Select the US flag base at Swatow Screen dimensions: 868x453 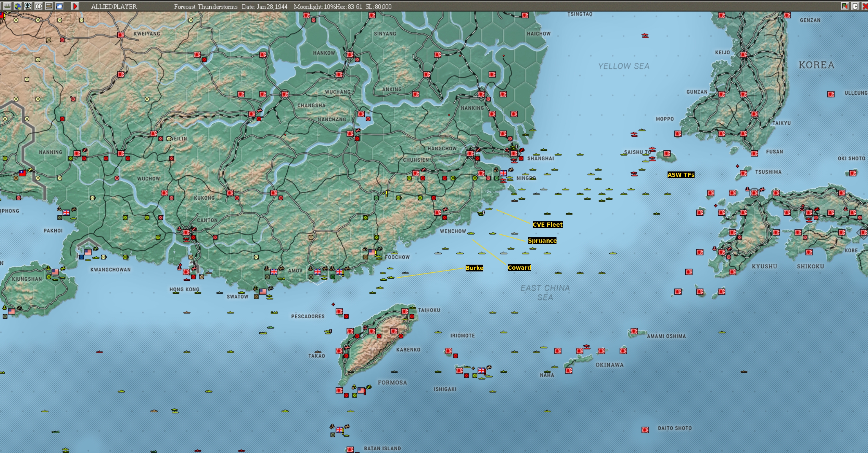tap(263, 291)
